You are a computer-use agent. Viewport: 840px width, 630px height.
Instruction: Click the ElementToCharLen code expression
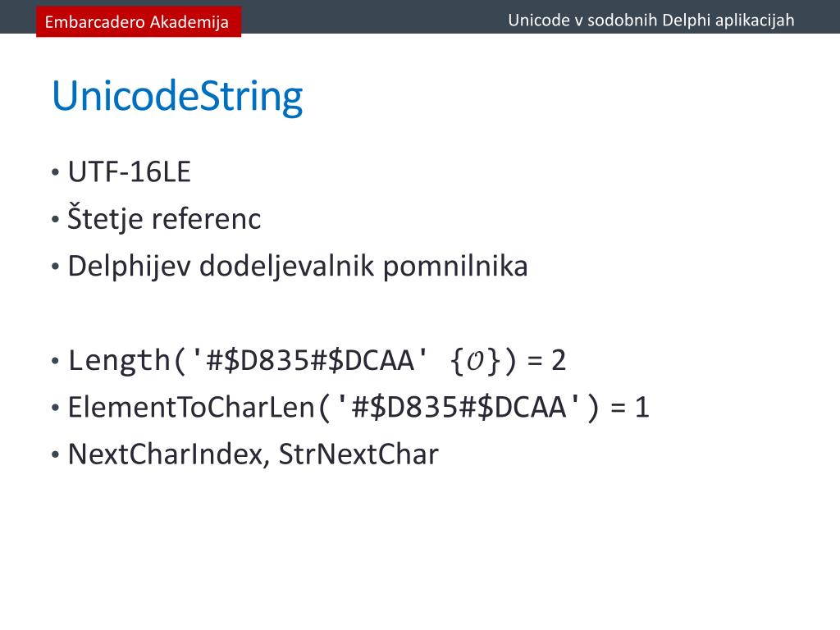coord(358,407)
